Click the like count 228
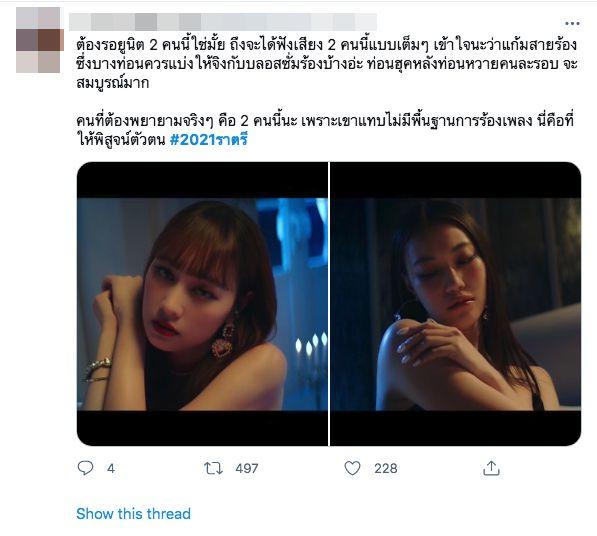This screenshot has height=536, width=597. coord(386,468)
